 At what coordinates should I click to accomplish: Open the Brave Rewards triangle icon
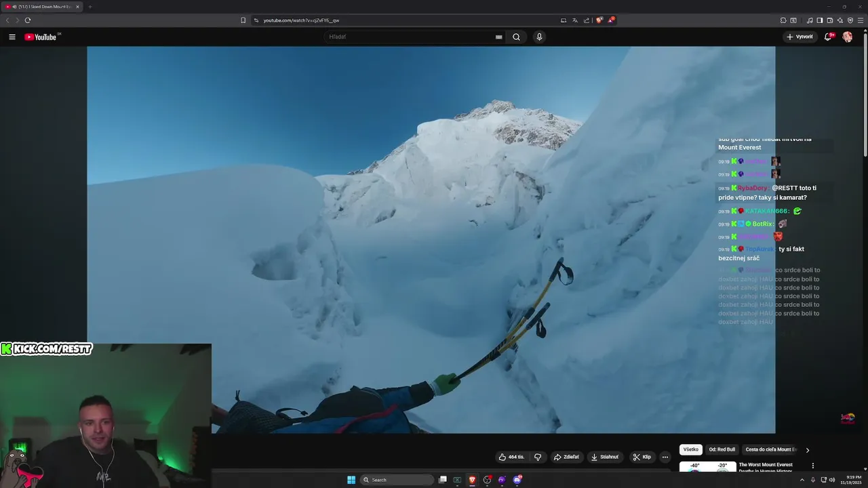tap(611, 20)
